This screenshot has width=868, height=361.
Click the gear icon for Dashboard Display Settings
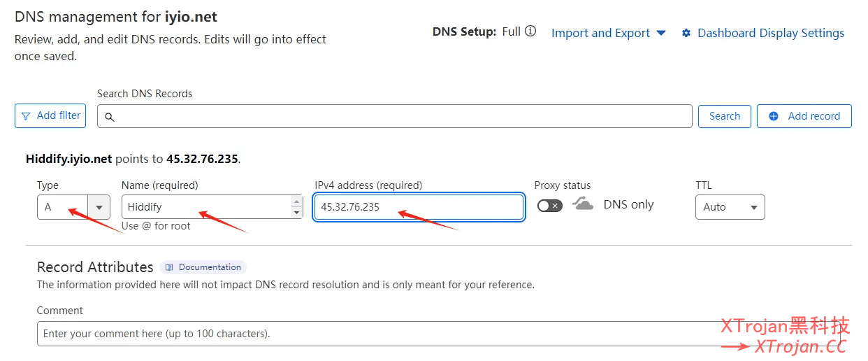[x=686, y=33]
